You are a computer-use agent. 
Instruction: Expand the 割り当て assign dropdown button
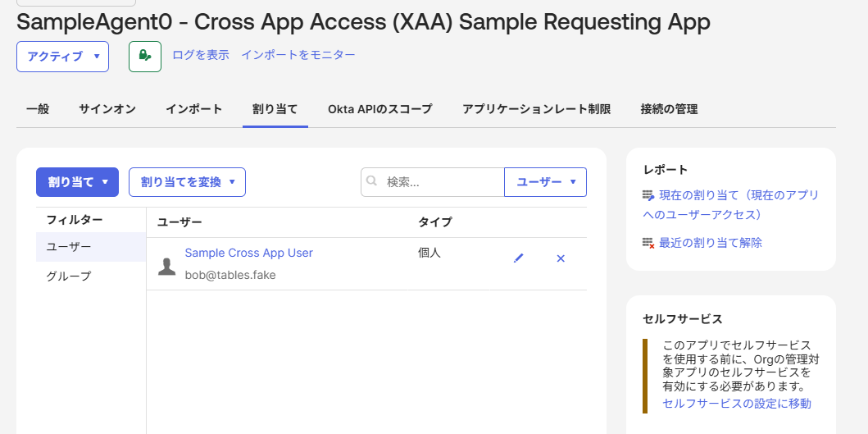coord(78,182)
